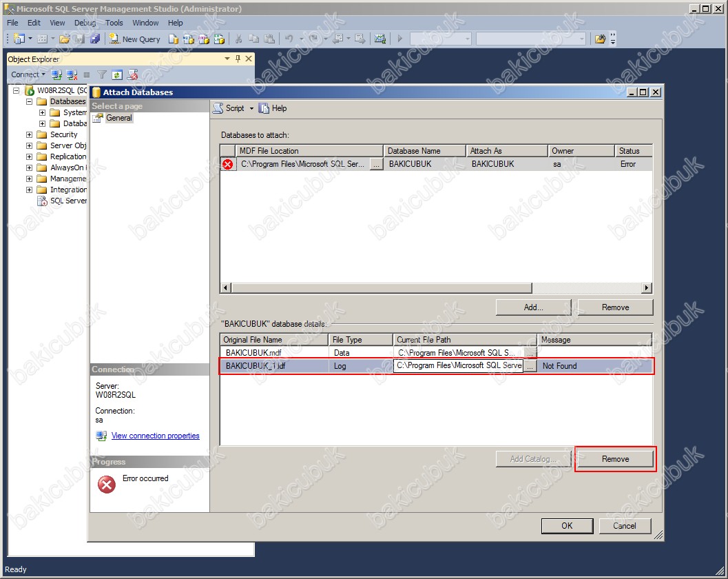The height and width of the screenshot is (579, 728).
Task: Collapse the W08R2SQL server node
Action: [17, 90]
